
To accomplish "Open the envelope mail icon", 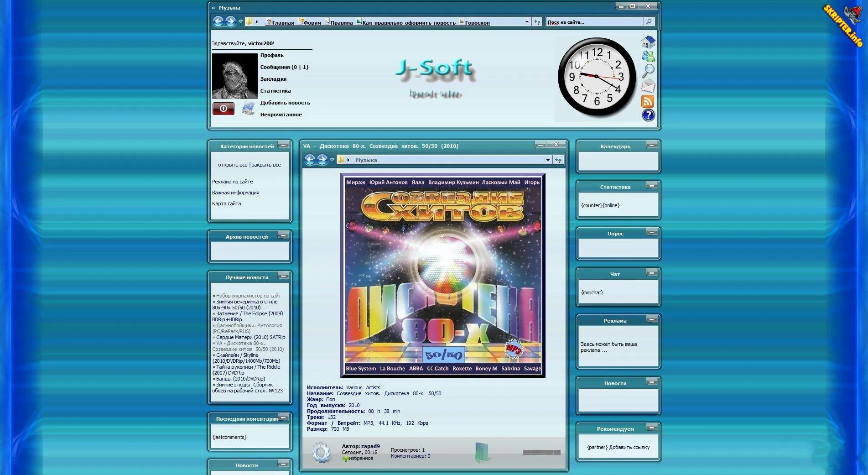I will (x=648, y=86).
